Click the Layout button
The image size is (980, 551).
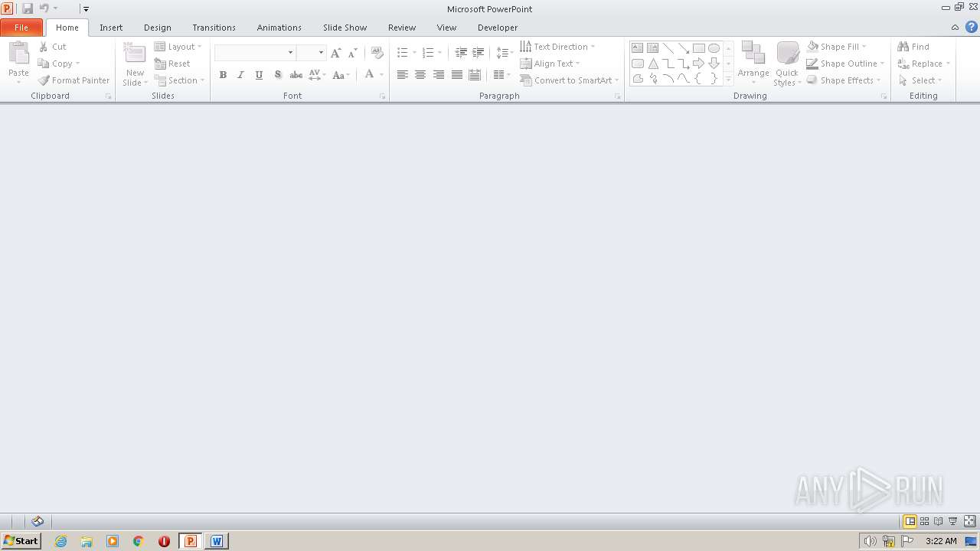coord(178,47)
